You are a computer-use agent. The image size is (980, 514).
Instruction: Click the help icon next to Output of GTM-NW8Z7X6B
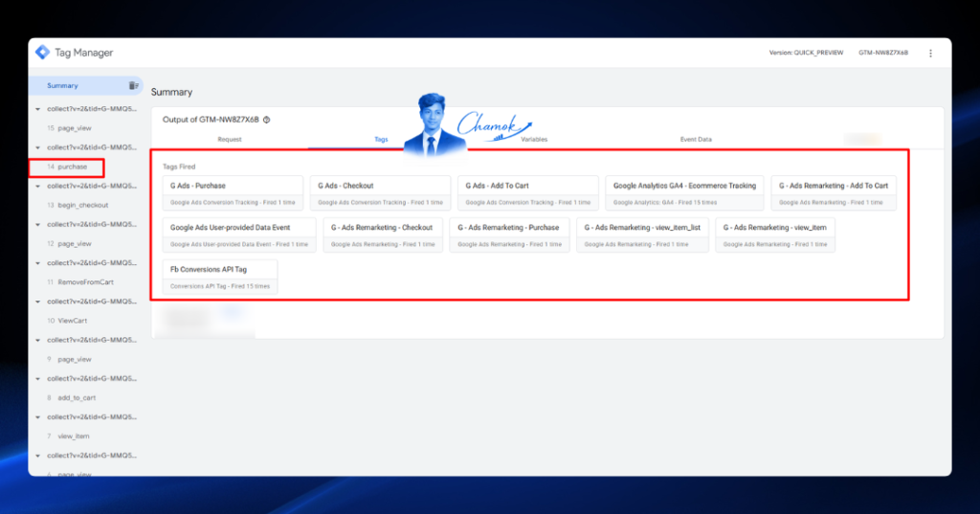click(x=266, y=120)
